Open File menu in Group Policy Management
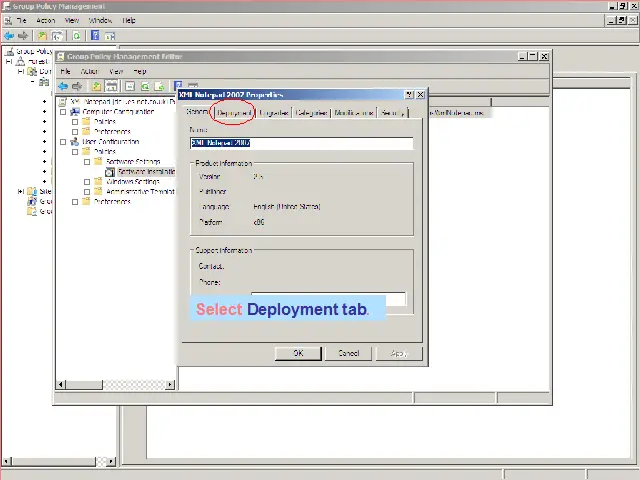Image resolution: width=640 pixels, height=480 pixels. [x=21, y=20]
